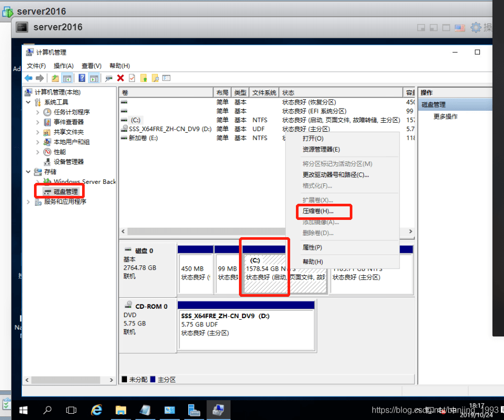Click the red X delete toolbar icon

120,78
